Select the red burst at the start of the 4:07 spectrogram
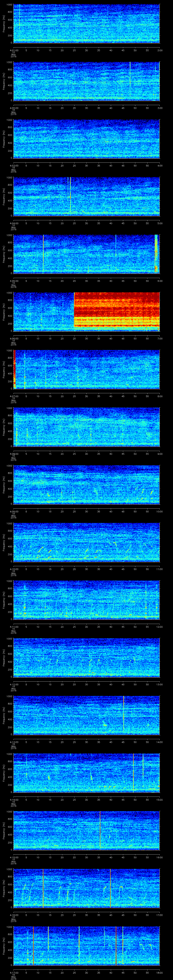This screenshot has height=980, width=173. coord(15,369)
